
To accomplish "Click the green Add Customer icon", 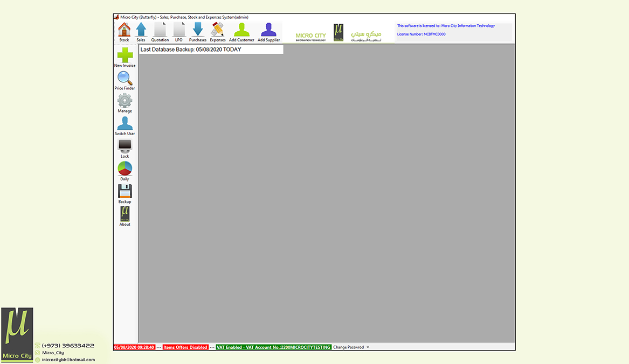I will pyautogui.click(x=241, y=32).
